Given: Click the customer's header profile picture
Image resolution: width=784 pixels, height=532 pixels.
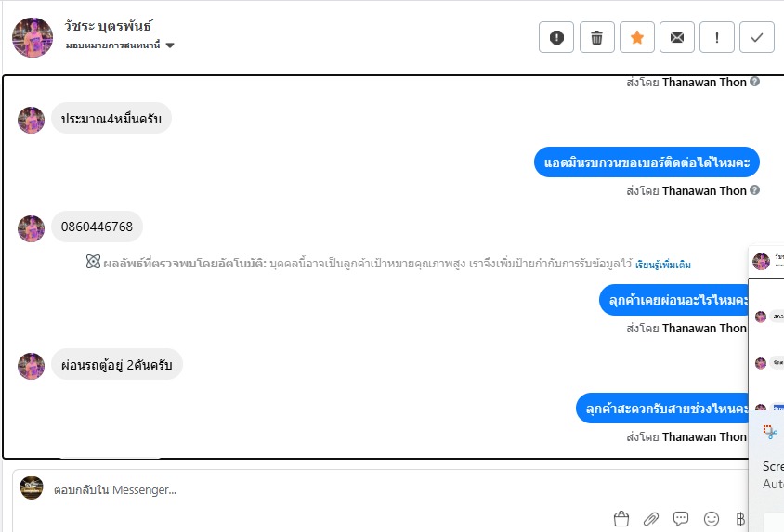Looking at the screenshot, I should coord(33,37).
